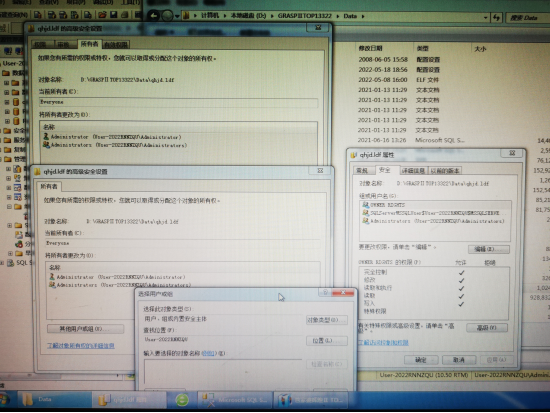Screen dimensions: 550x413
Task: Open the recent pages dropdown next to forward button
Action: (177, 16)
